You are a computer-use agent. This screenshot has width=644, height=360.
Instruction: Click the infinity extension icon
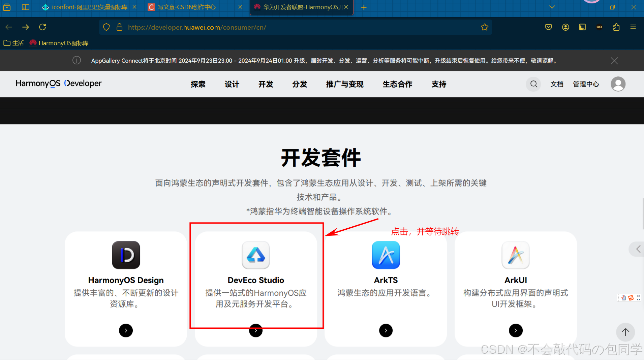[599, 27]
